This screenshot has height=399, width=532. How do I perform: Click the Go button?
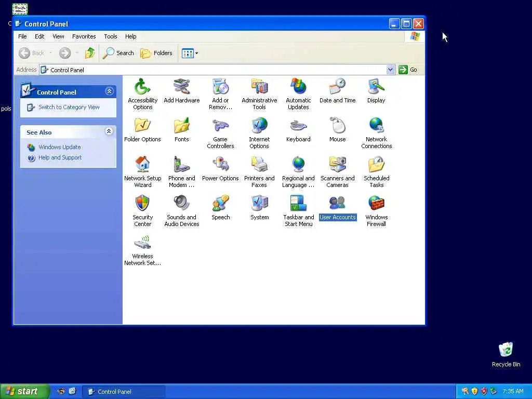(408, 70)
